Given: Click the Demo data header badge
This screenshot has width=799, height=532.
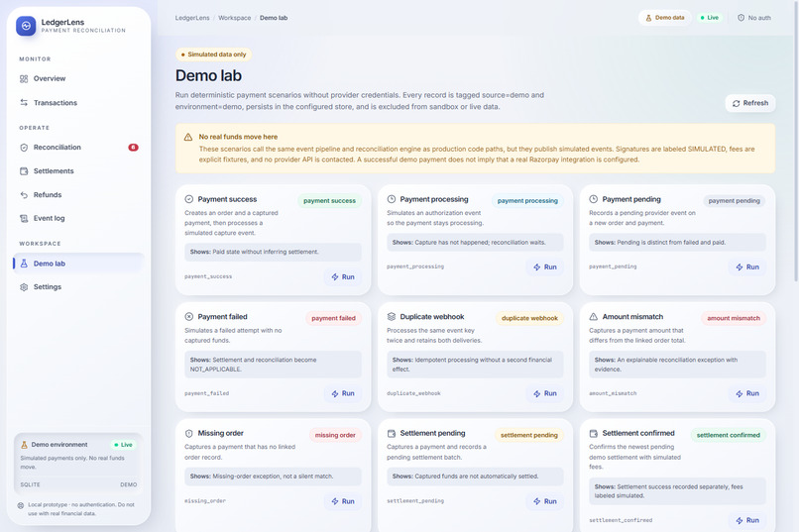Looking at the screenshot, I should tap(665, 18).
